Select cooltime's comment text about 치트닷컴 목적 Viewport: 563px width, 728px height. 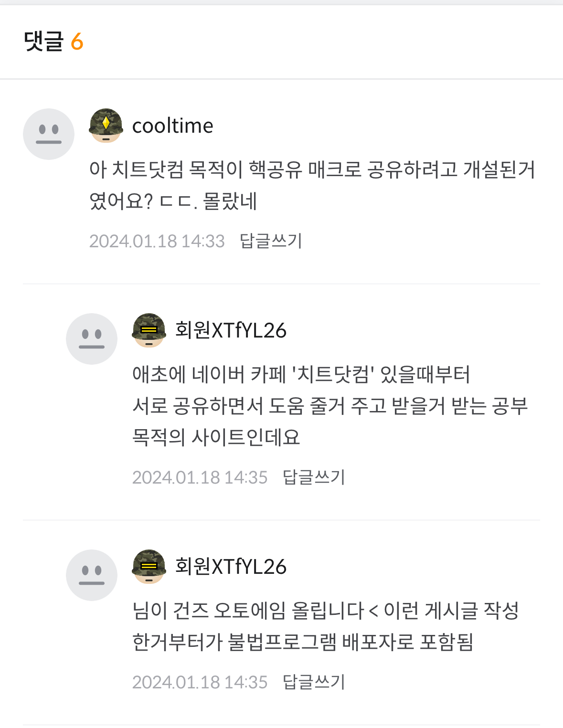(311, 185)
